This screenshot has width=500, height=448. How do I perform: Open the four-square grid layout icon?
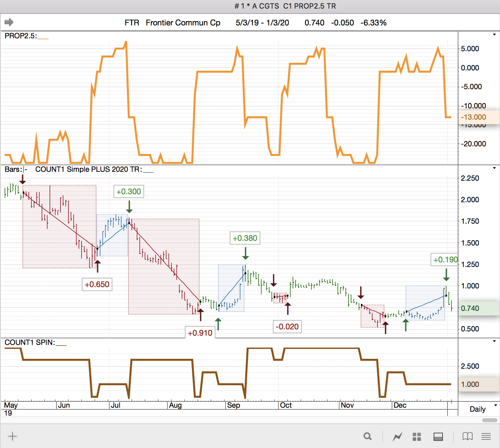(417, 436)
